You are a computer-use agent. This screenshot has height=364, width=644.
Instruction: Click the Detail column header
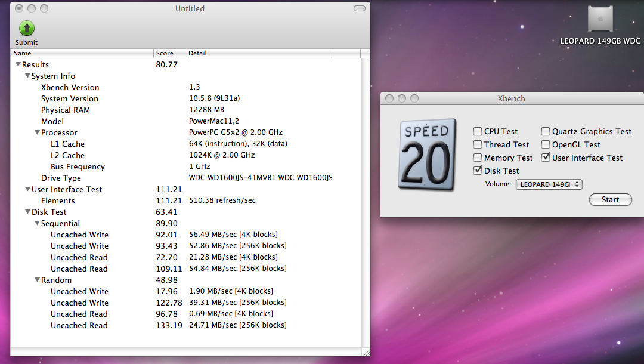pos(259,53)
